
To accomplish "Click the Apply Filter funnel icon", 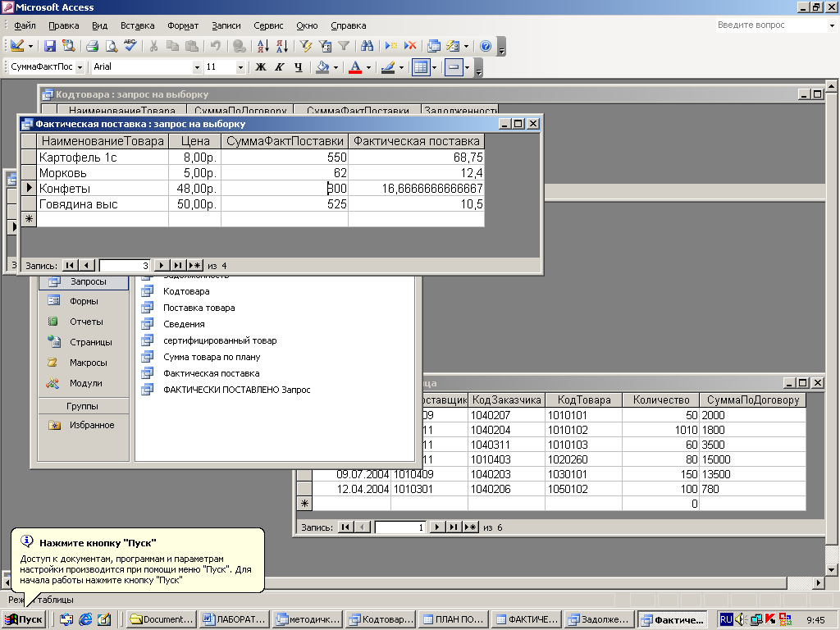I will [344, 46].
